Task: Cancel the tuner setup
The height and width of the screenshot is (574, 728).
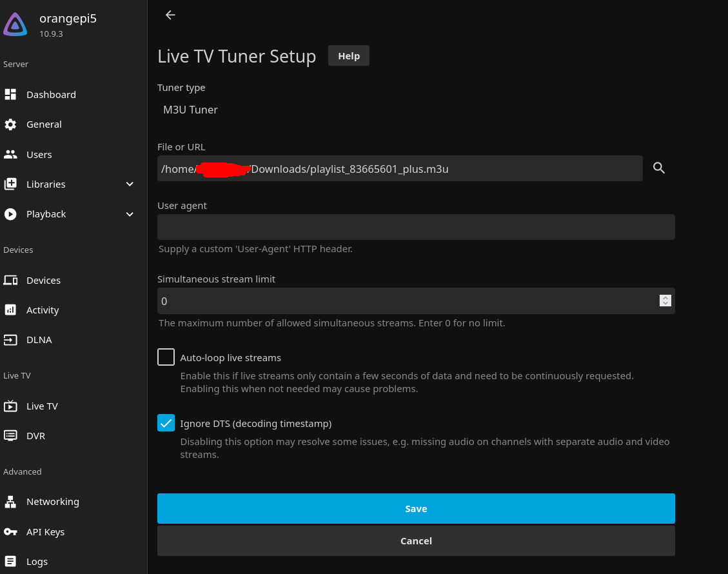Action: (416, 541)
